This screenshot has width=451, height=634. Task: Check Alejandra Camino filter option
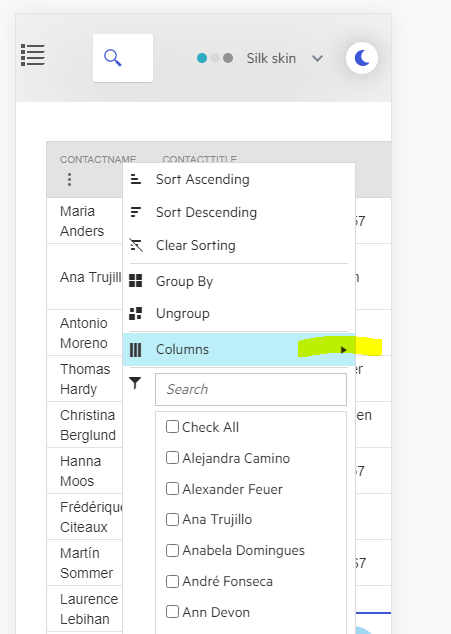(172, 458)
